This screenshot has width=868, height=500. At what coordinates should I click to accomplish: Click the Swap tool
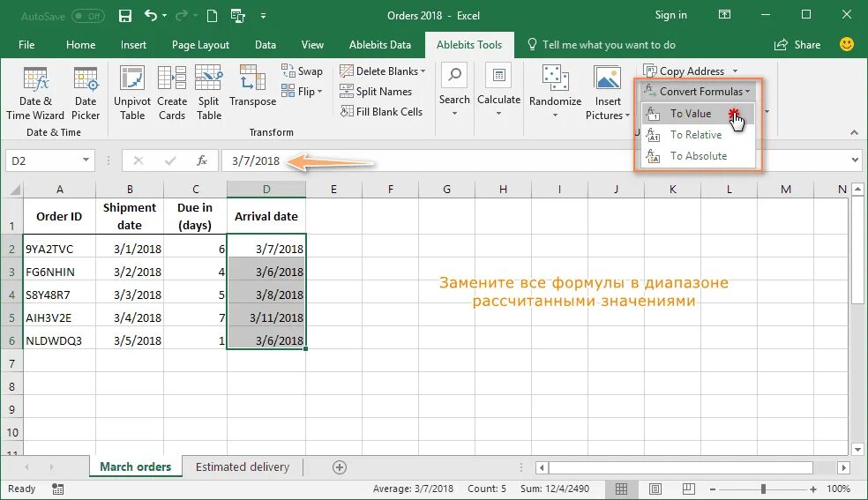pos(302,71)
